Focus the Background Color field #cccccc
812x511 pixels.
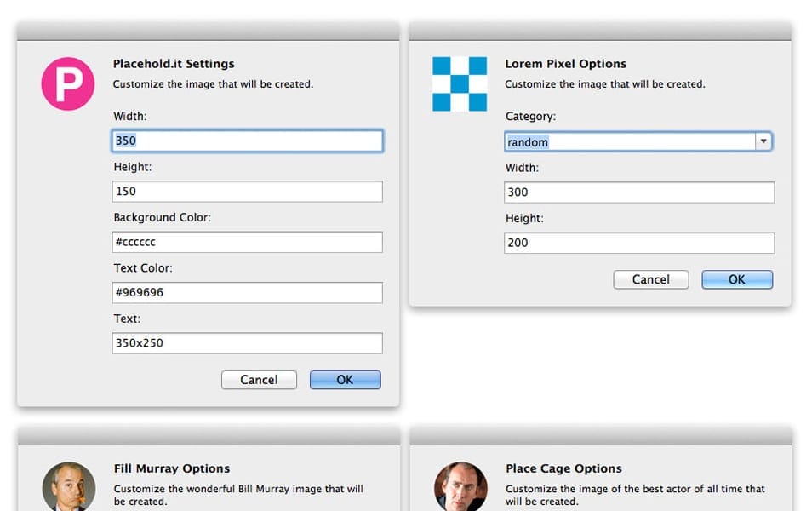point(247,242)
